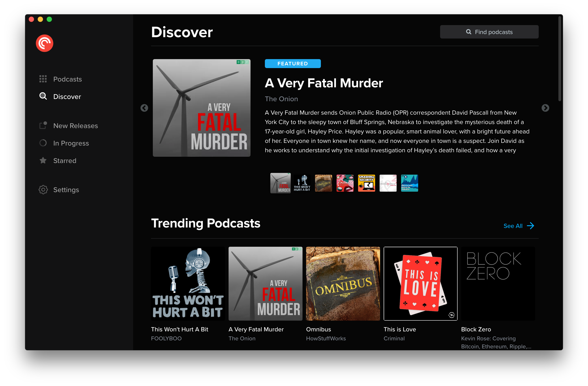The image size is (588, 386).
Task: Go to previous featured podcast
Action: coord(144,108)
